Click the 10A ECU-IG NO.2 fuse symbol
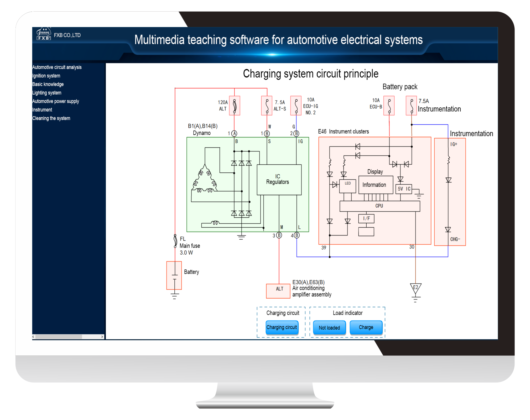 296,106
